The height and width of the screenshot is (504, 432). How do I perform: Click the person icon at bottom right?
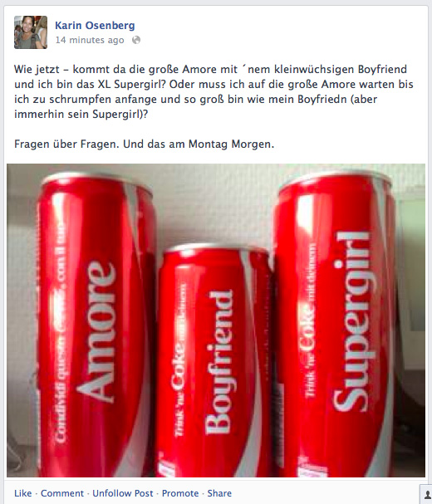(x=427, y=494)
